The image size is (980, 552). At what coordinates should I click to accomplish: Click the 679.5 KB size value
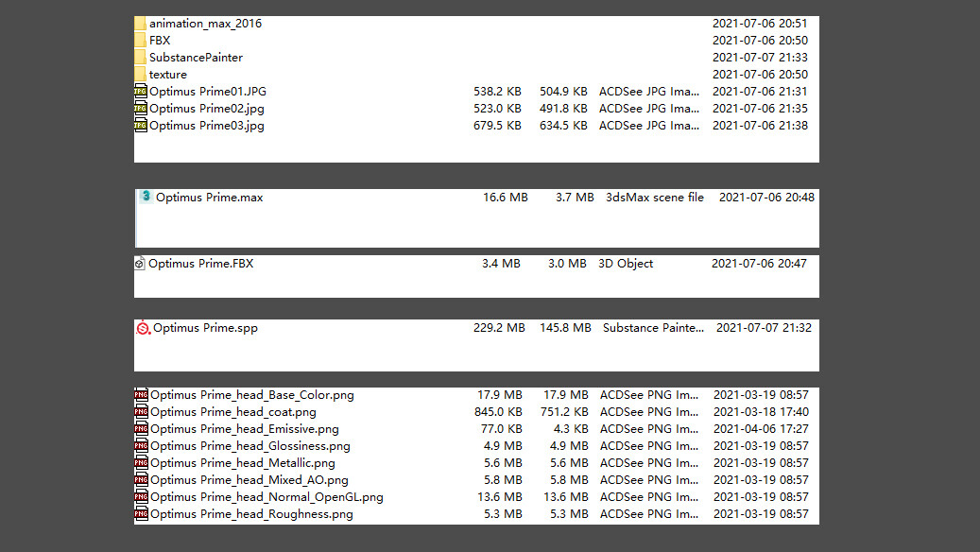click(x=497, y=125)
